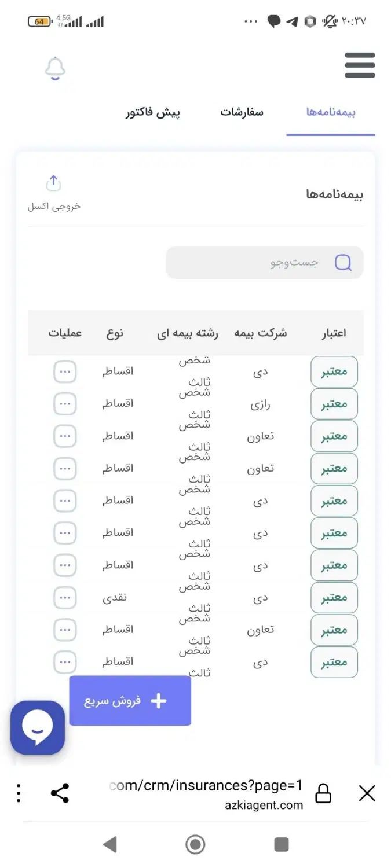Tap the Android home navigation button
This screenshot has width=391, height=868.
(195, 844)
